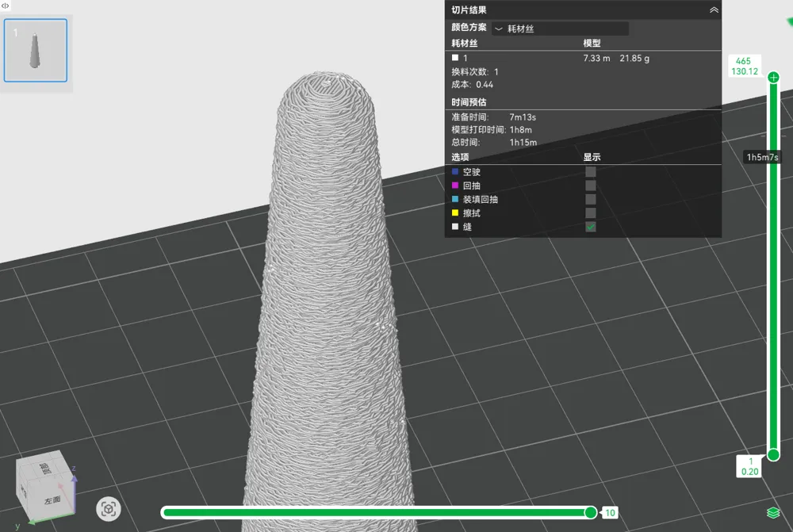
Task: Click the 模型打印时间 1h8m value
Action: [520, 130]
